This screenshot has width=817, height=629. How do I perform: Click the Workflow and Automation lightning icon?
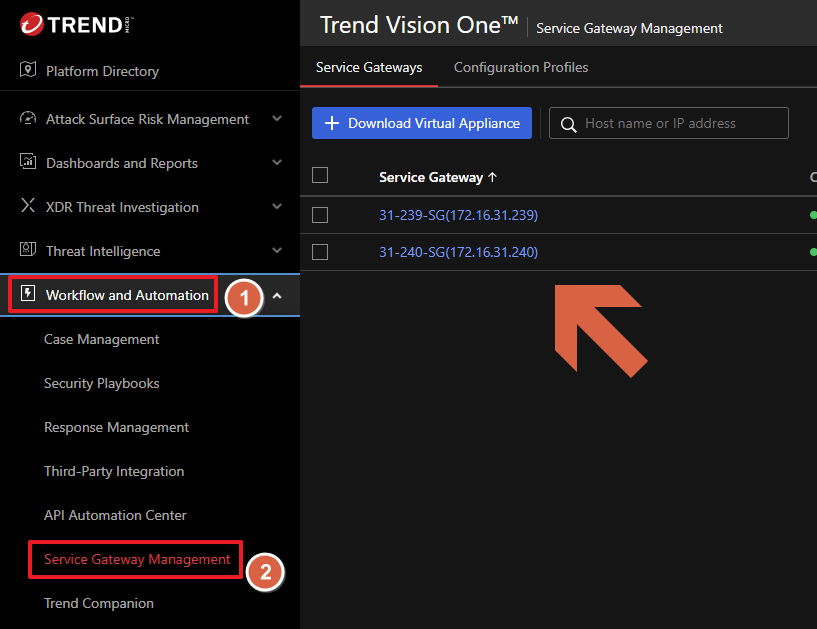click(x=28, y=295)
